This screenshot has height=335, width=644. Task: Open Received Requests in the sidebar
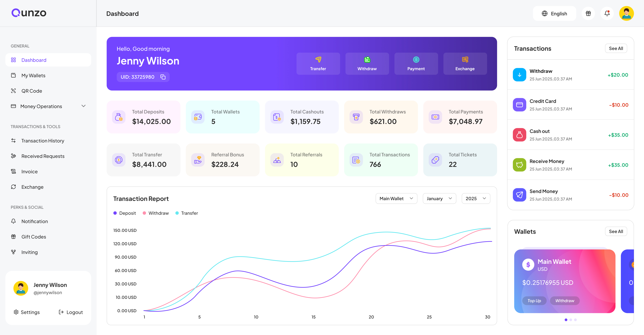(x=48, y=156)
